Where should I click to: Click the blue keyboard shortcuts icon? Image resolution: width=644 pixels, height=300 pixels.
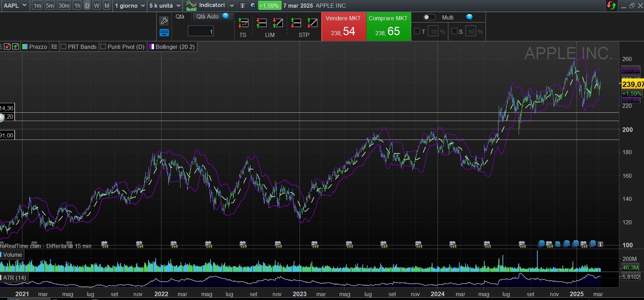click(164, 33)
